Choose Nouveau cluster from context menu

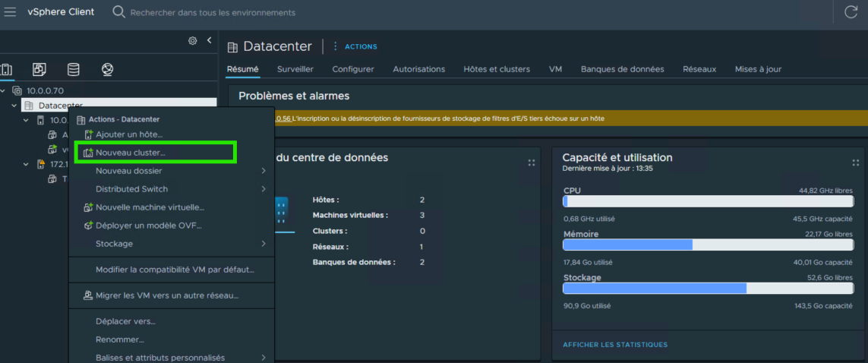point(130,153)
